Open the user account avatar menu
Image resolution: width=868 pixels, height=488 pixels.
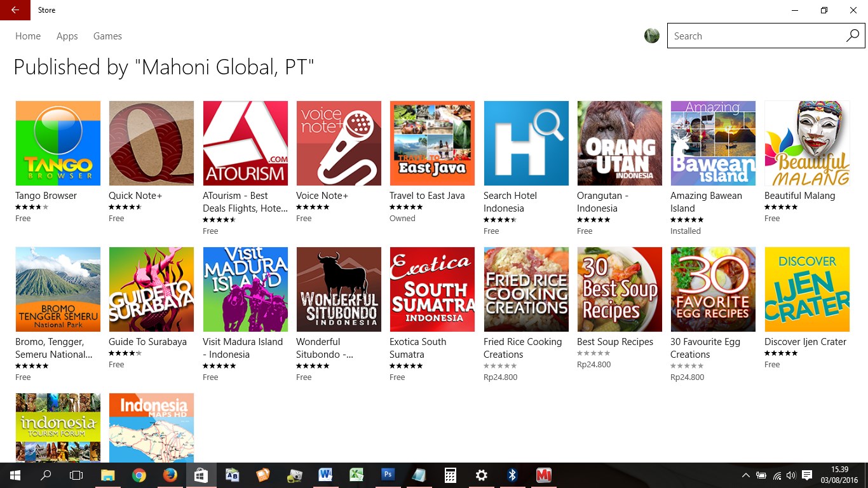(x=652, y=36)
